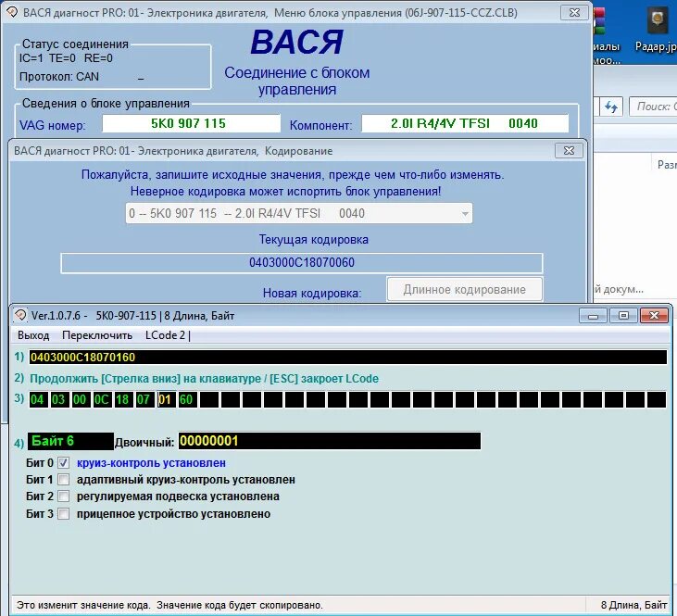The height and width of the screenshot is (616, 677).
Task: Click the LCode status bar message text
Action: pos(169,605)
